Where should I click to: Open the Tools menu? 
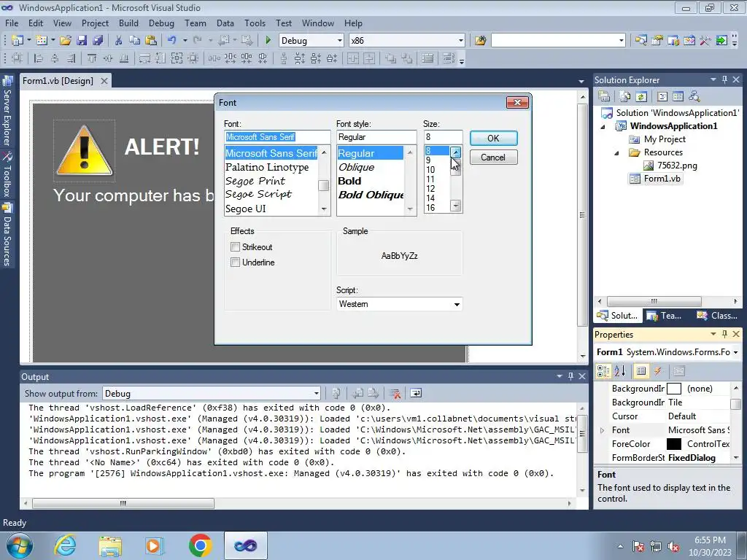click(x=255, y=23)
